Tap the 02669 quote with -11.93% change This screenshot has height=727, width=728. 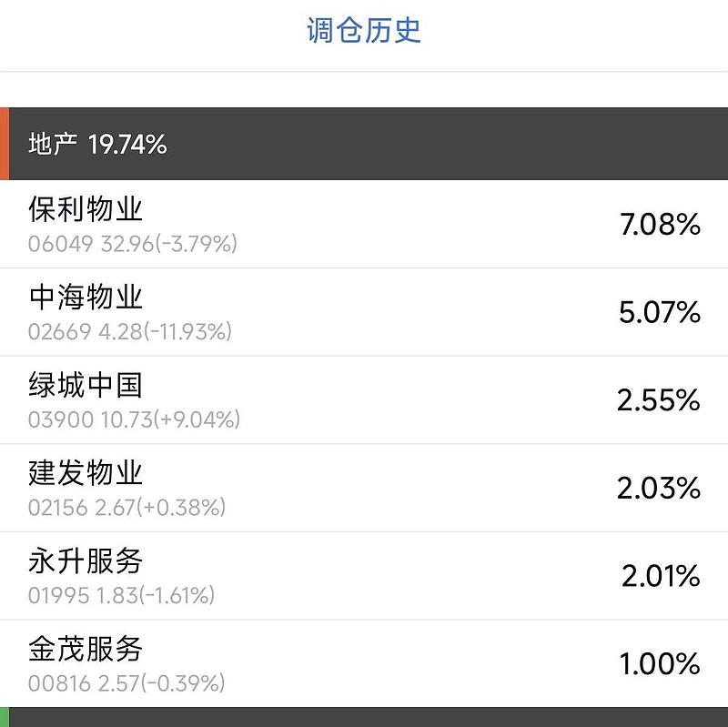(x=130, y=332)
